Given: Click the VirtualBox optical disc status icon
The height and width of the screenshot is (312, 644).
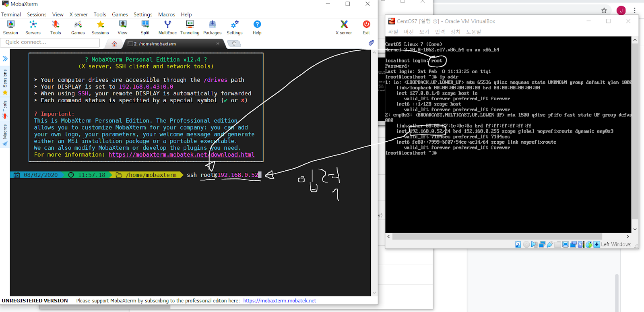Looking at the screenshot, I should 526,244.
